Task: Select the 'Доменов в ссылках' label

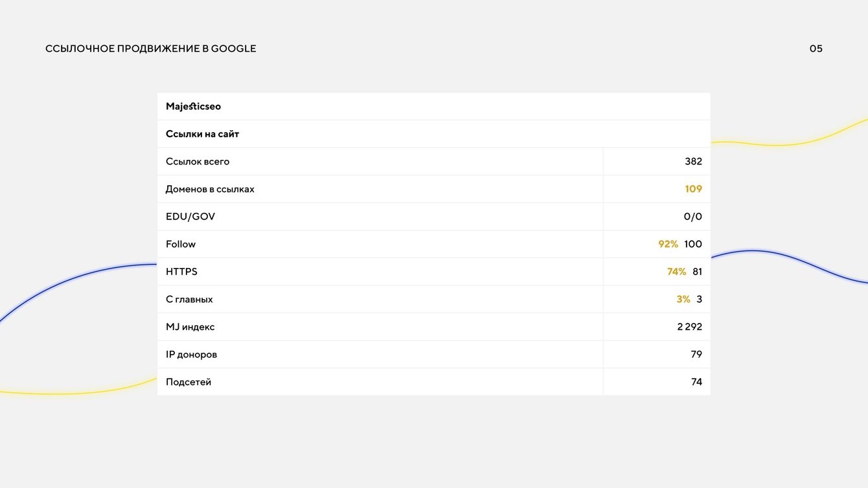Action: pos(210,189)
